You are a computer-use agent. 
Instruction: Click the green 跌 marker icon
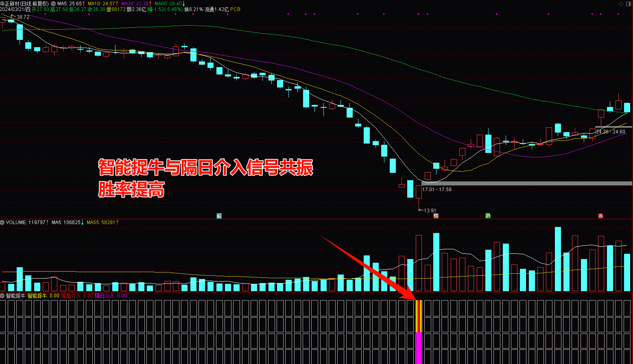[x=488, y=216]
